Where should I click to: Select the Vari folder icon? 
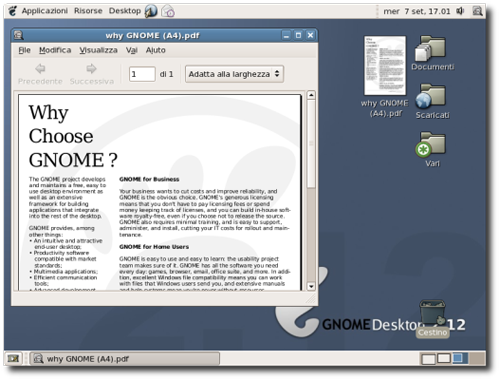[432, 149]
